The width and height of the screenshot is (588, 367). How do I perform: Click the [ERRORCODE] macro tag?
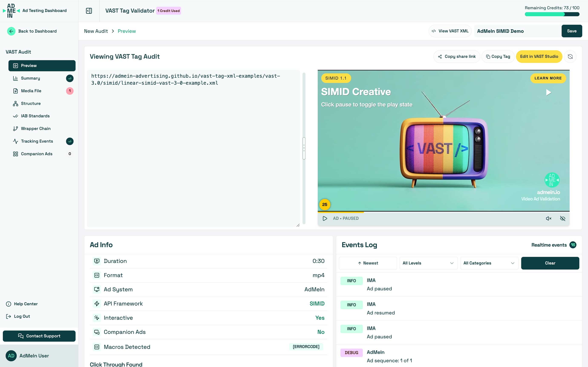coord(306,347)
